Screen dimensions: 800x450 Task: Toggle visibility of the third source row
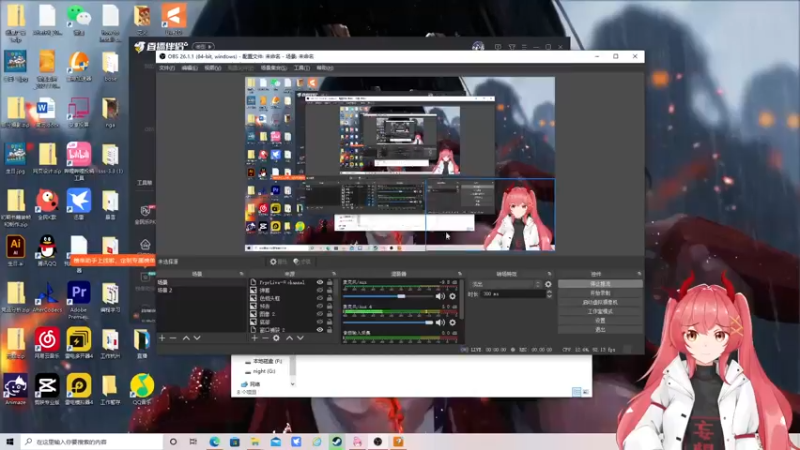[320, 298]
